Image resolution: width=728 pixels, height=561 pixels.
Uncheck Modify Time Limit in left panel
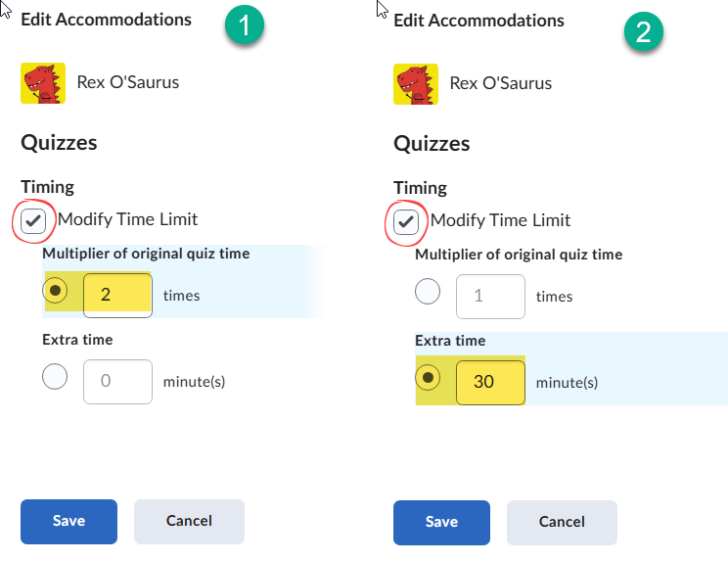click(33, 220)
